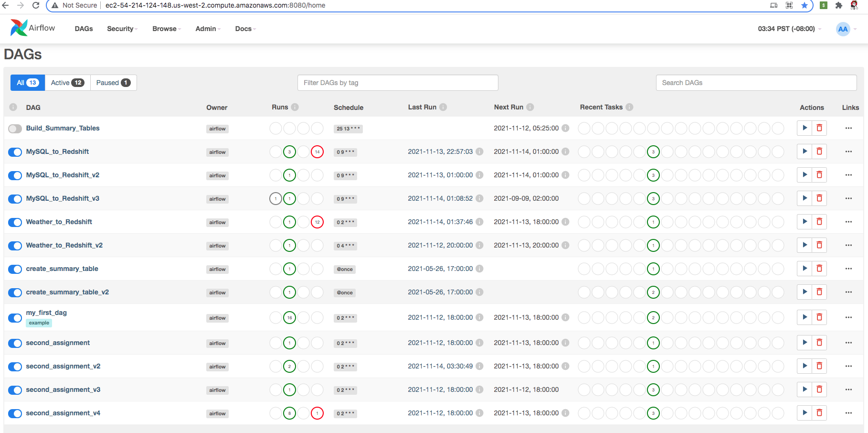Click the Last Run column info icon

443,107
